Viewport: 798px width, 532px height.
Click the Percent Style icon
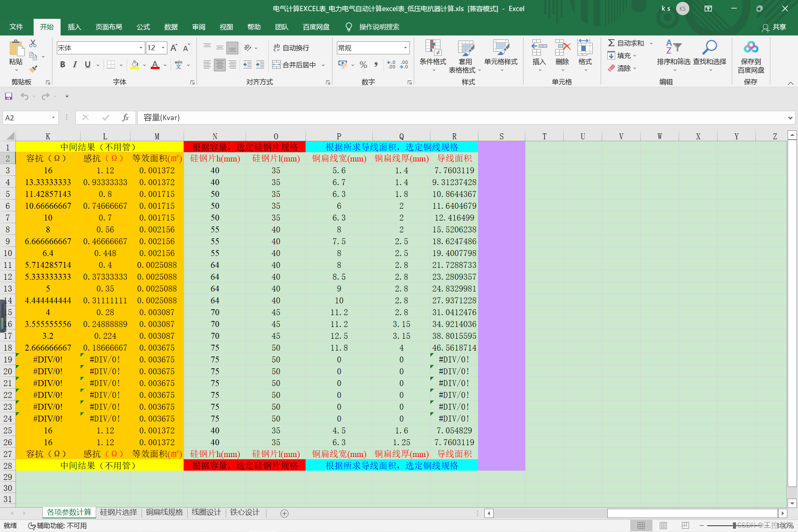coord(363,65)
